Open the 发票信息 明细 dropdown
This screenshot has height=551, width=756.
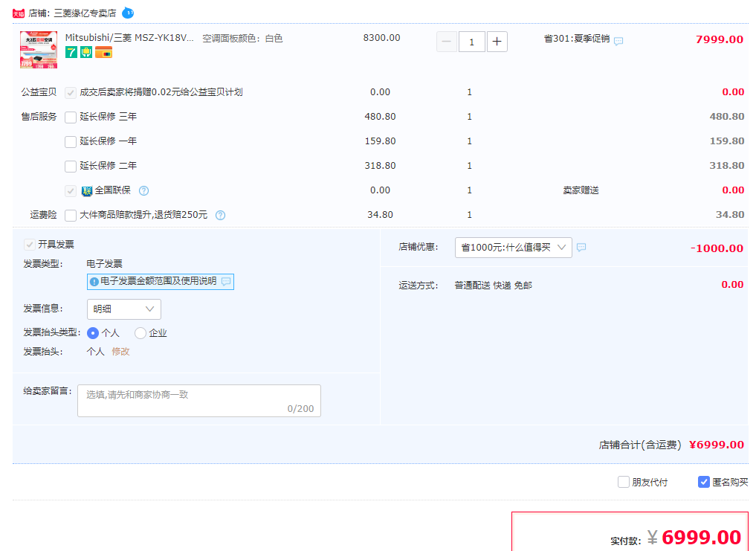point(124,309)
